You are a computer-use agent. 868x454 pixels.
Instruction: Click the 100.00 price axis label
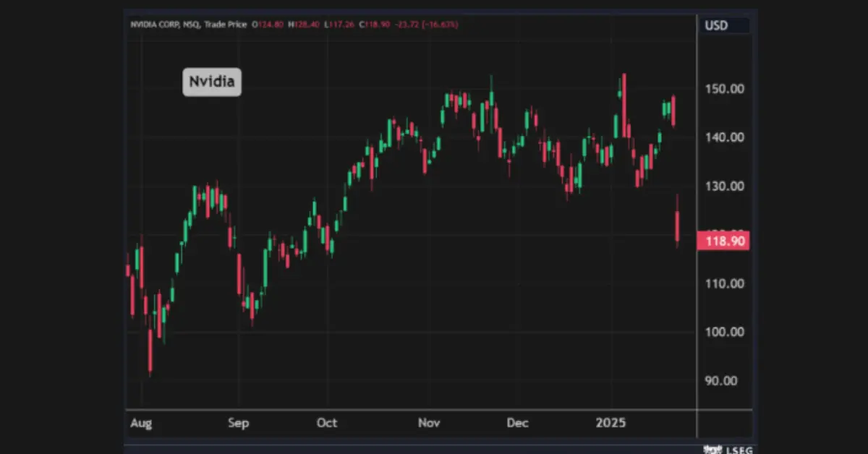[723, 332]
